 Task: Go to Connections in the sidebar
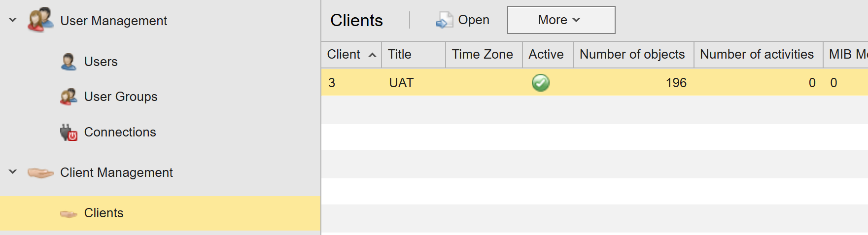tap(120, 132)
